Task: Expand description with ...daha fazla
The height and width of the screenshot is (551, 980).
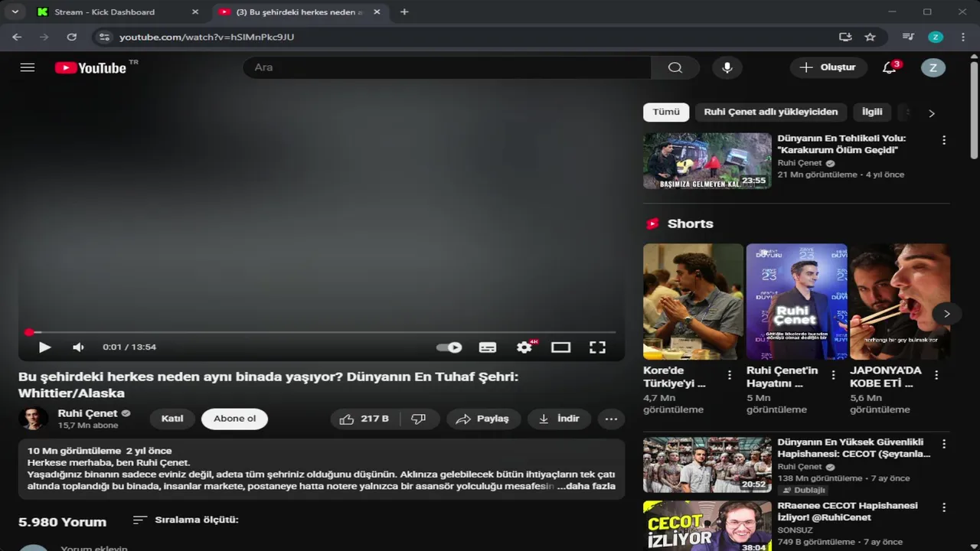Action: click(x=586, y=486)
